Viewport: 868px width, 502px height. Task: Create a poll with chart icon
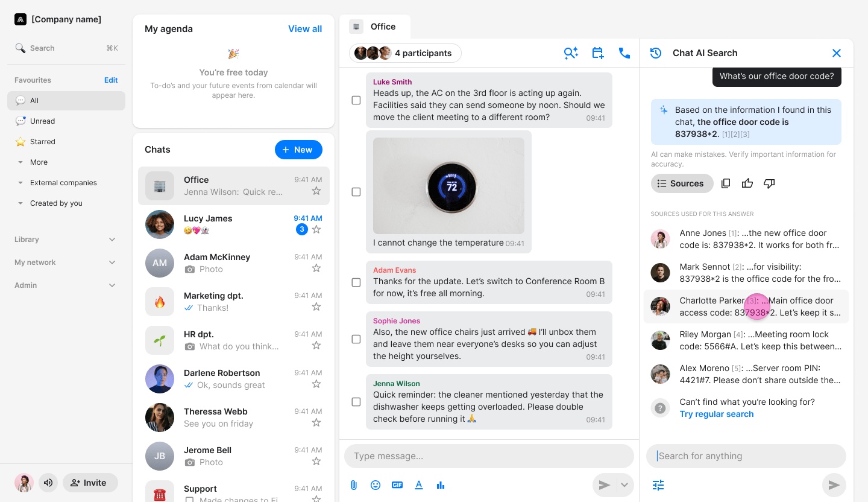[x=441, y=485]
